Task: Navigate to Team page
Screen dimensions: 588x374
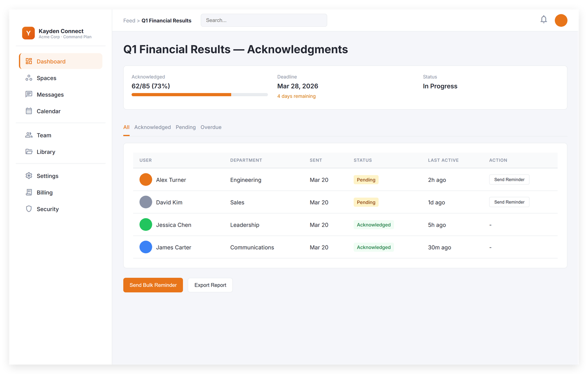Action: click(x=61, y=135)
